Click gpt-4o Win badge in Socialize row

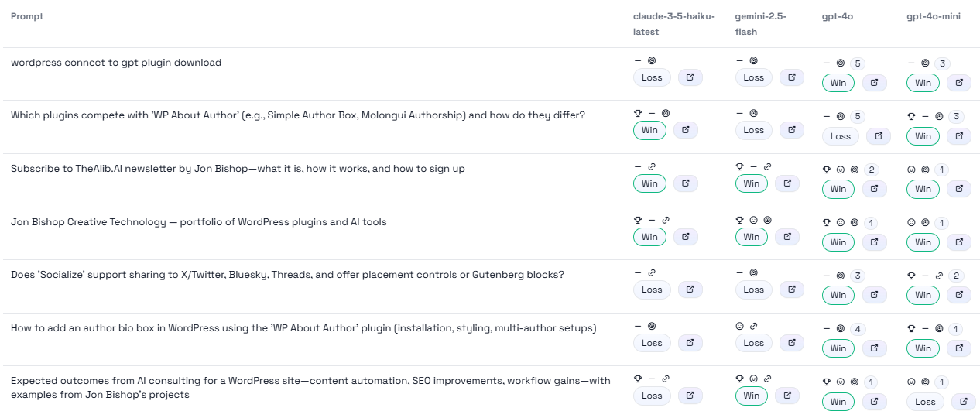(x=838, y=295)
